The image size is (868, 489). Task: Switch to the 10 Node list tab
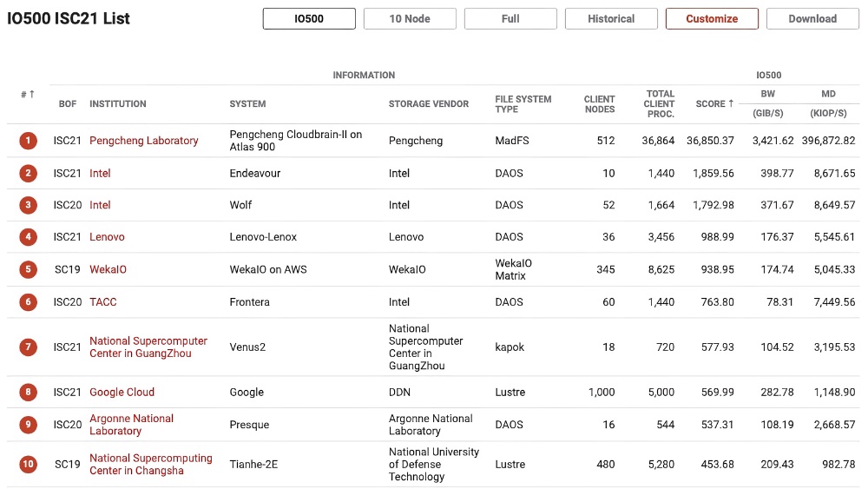[410, 19]
